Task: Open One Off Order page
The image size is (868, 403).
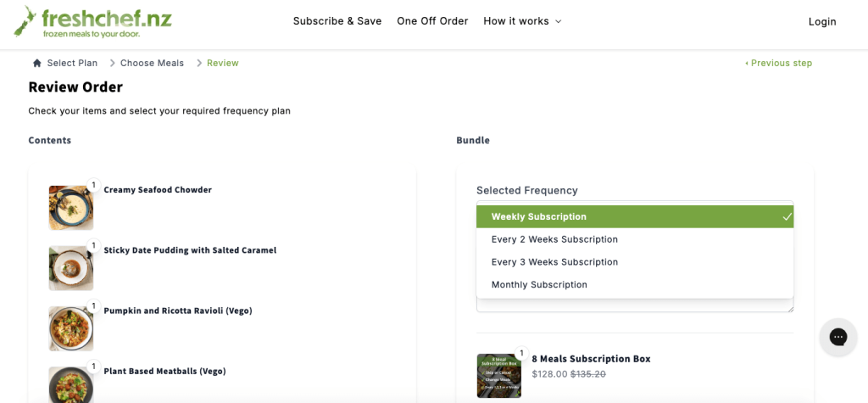Action: pyautogui.click(x=432, y=21)
